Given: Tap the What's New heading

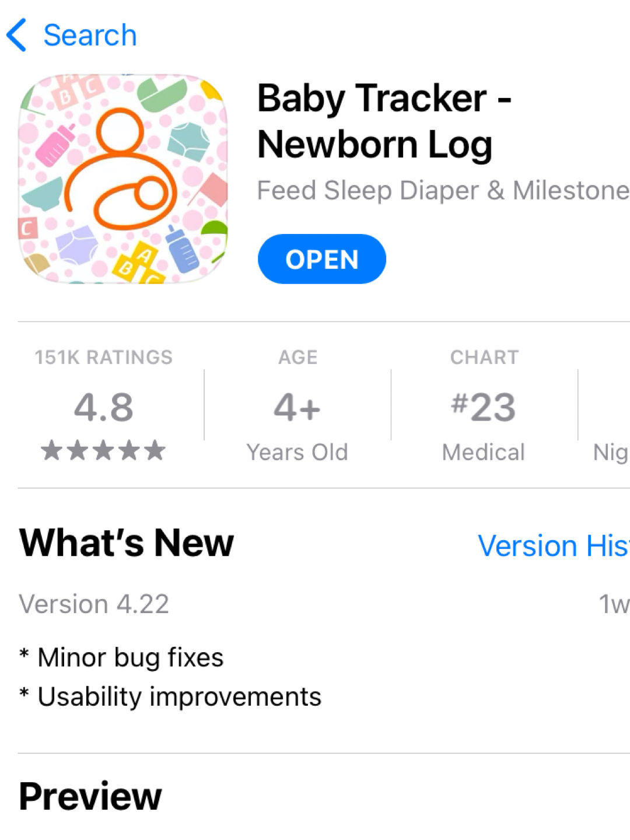Looking at the screenshot, I should (127, 543).
